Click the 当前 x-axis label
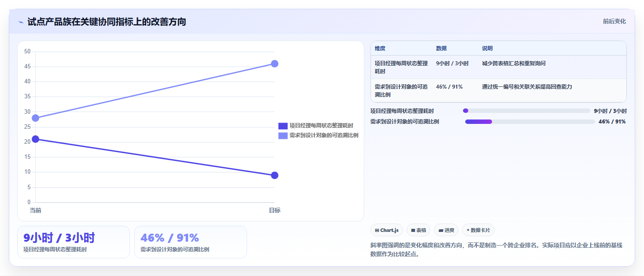 (x=35, y=211)
